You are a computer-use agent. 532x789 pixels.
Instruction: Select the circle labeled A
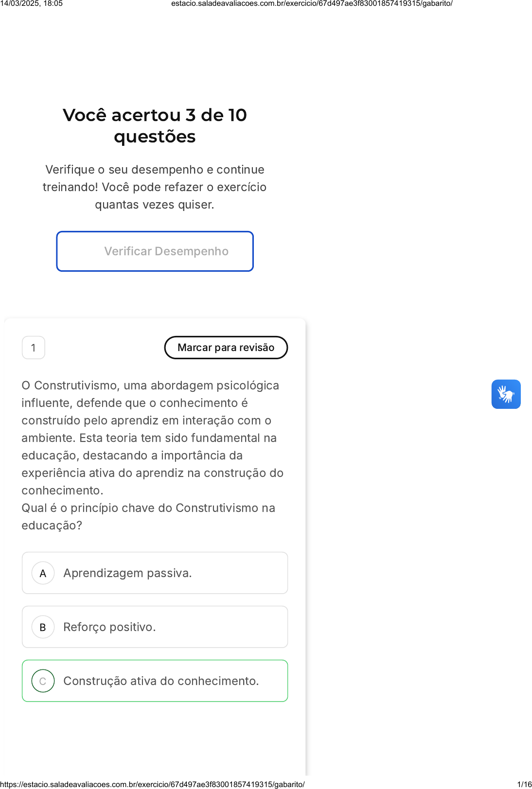[x=43, y=573]
